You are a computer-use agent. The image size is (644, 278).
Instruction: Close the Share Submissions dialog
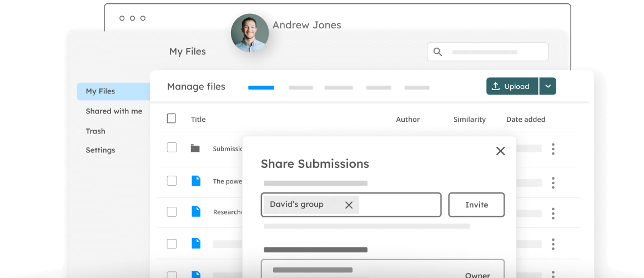click(x=500, y=151)
